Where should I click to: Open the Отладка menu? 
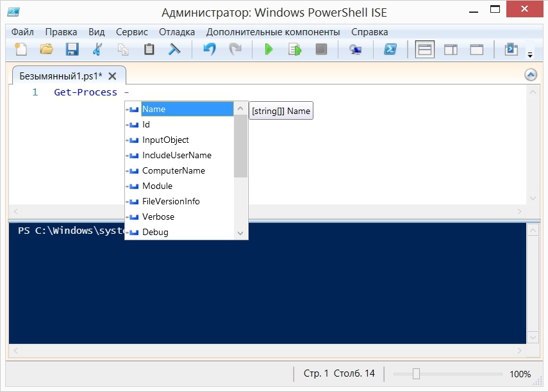177,32
